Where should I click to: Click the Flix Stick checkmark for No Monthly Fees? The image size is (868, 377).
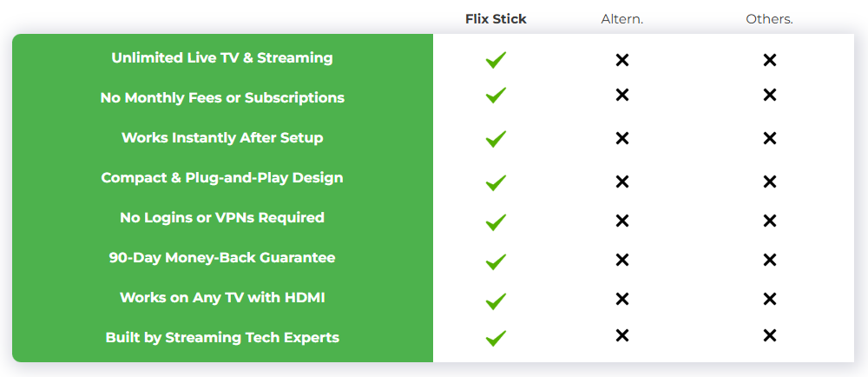(496, 96)
